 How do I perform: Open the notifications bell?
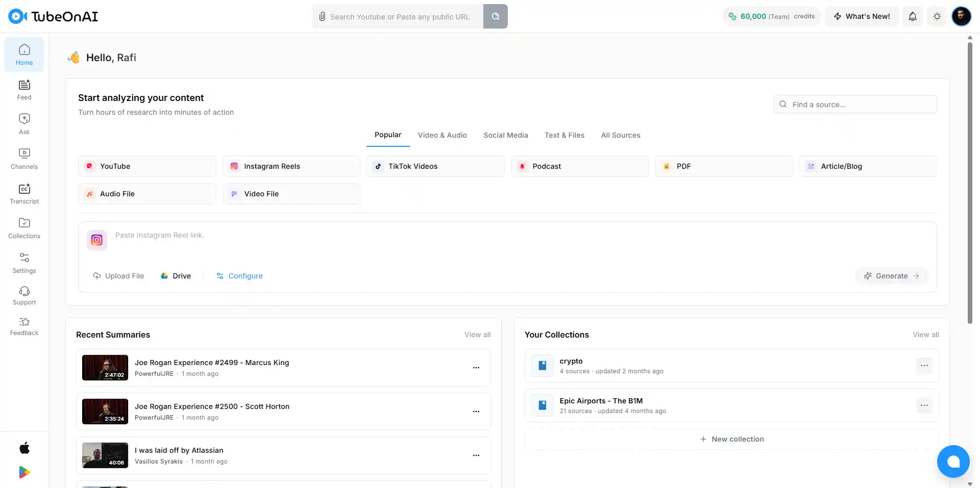[x=912, y=16]
